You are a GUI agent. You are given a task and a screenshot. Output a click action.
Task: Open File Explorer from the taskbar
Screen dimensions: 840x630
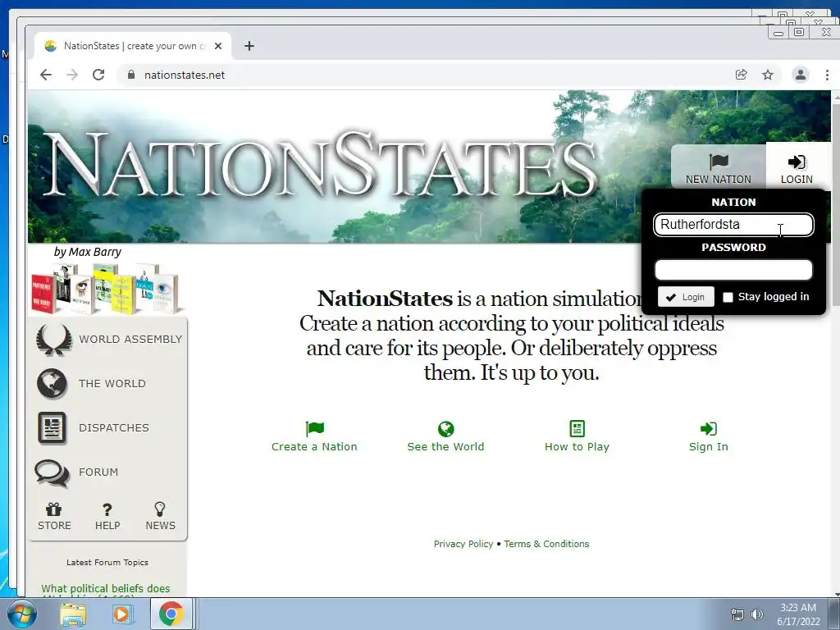point(73,614)
